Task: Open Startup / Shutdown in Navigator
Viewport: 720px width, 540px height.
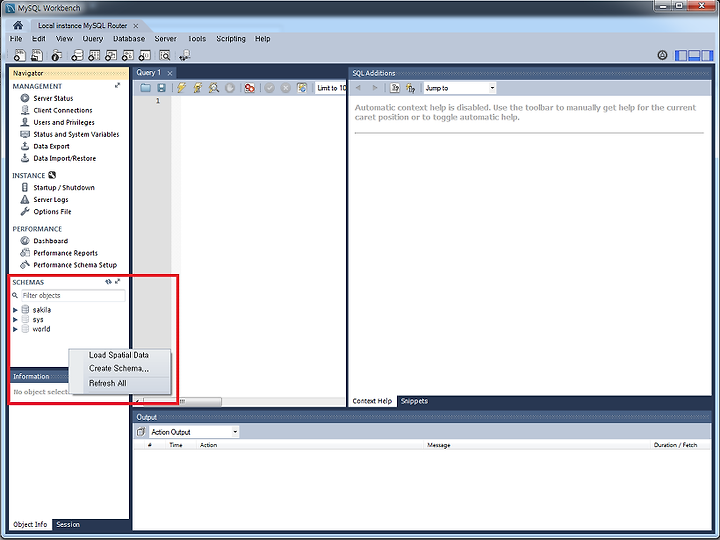Action: click(64, 187)
